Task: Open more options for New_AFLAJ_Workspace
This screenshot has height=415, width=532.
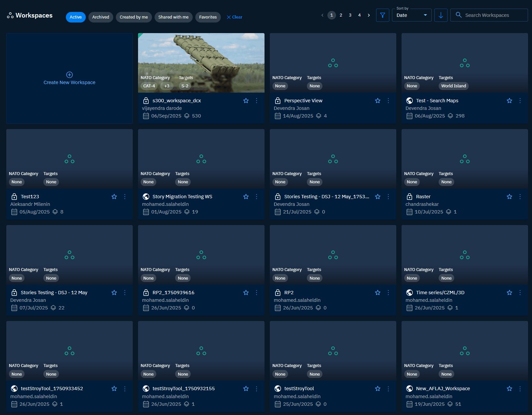Action: pyautogui.click(x=520, y=389)
